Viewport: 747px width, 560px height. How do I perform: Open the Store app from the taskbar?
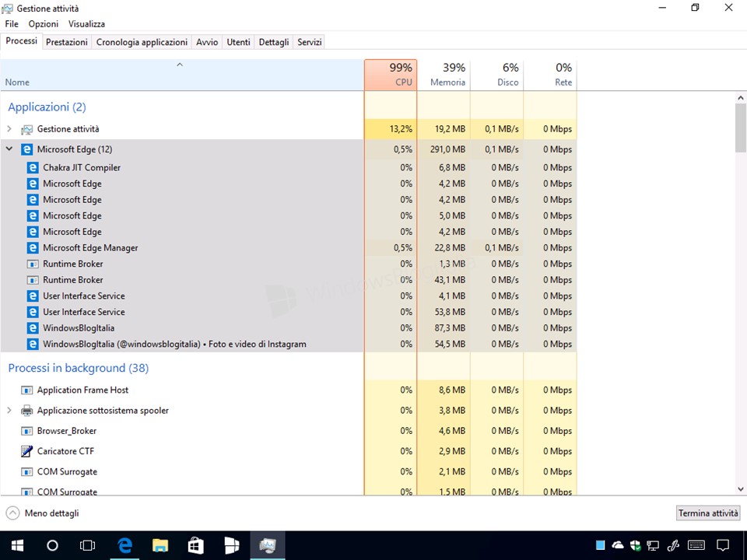click(x=196, y=546)
